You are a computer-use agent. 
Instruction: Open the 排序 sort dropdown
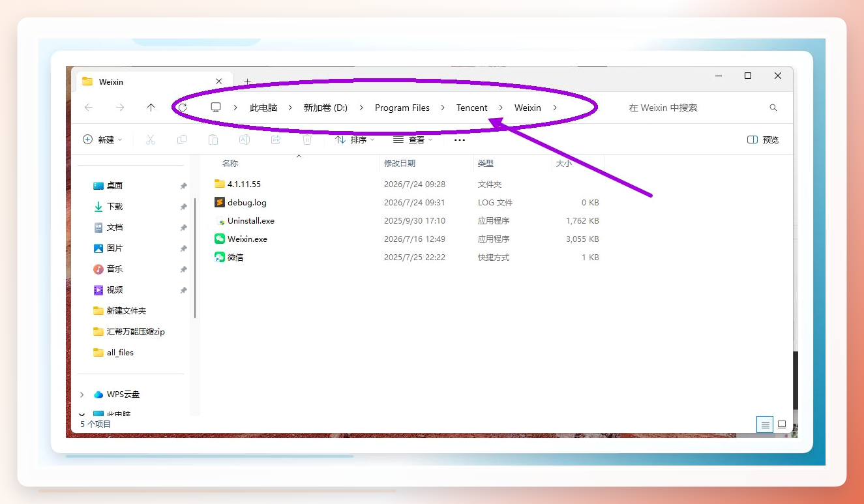(x=355, y=140)
